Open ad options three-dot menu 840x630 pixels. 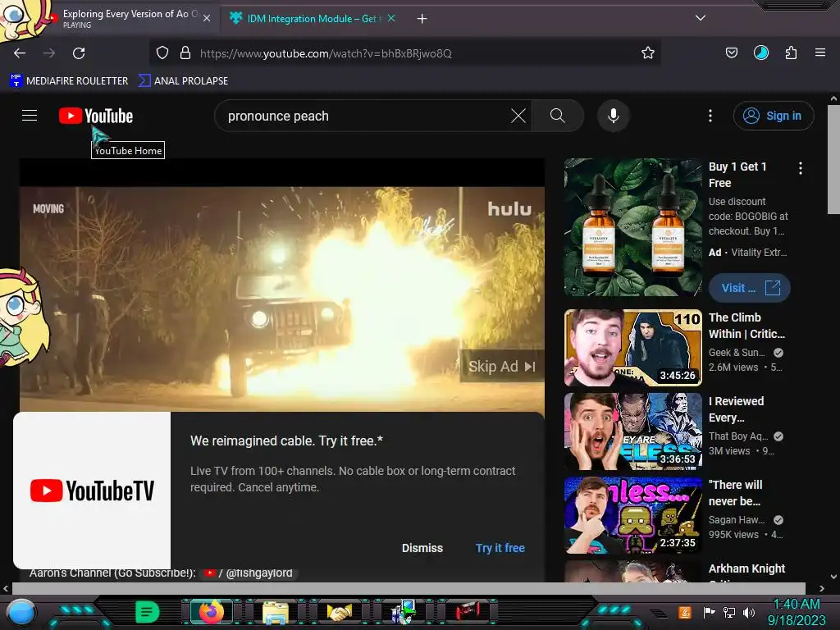pos(801,168)
